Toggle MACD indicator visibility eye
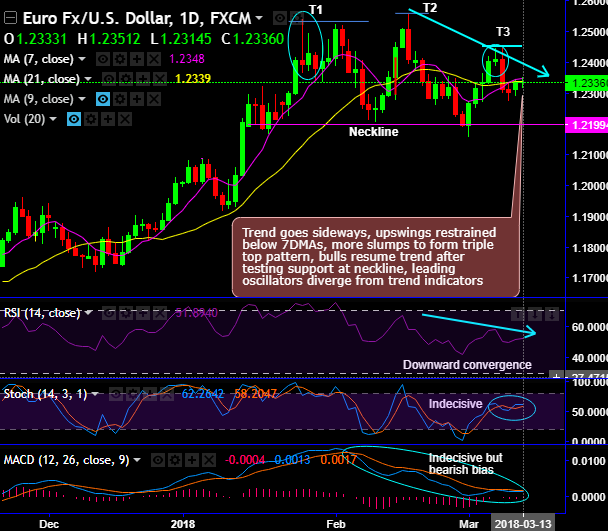Viewport: 608px width, 531px height. [x=158, y=460]
